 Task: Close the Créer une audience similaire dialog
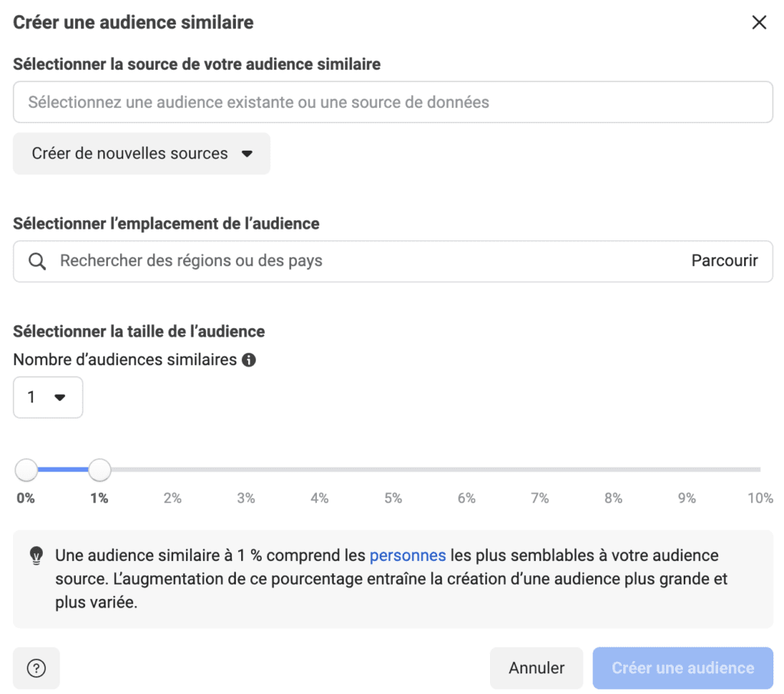click(x=759, y=22)
